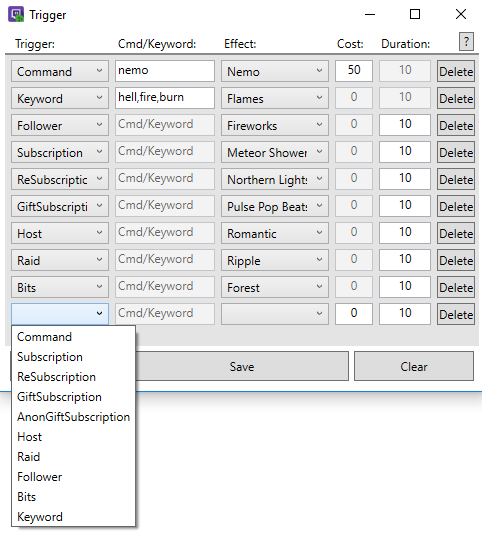
Task: Open the Nemo effect dropdown
Action: tap(275, 71)
